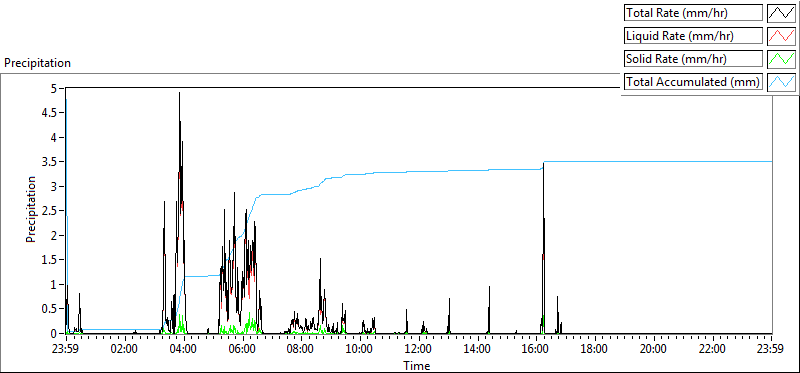This screenshot has height=373, width=800.
Task: Click the 08:00 x-axis tick label
Action: click(301, 350)
